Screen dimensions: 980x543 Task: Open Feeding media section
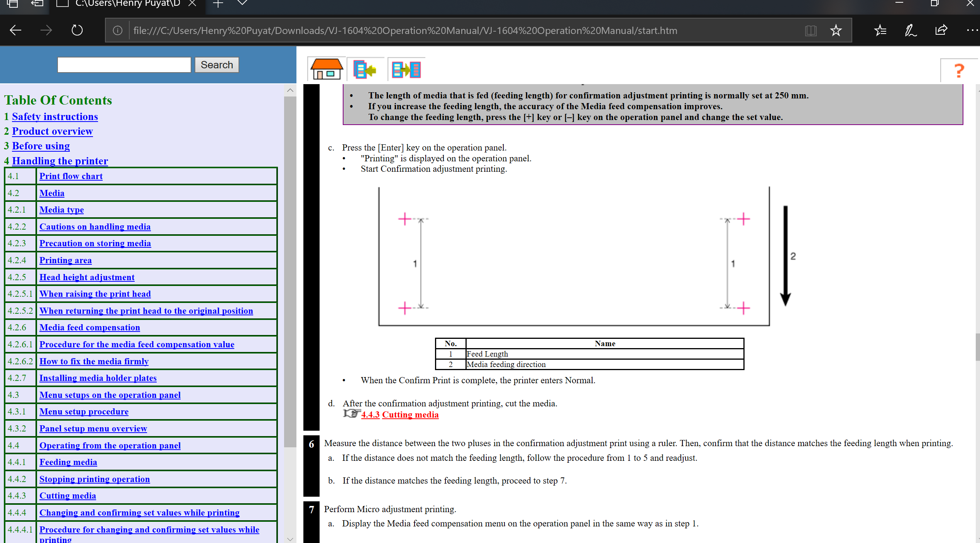(68, 462)
